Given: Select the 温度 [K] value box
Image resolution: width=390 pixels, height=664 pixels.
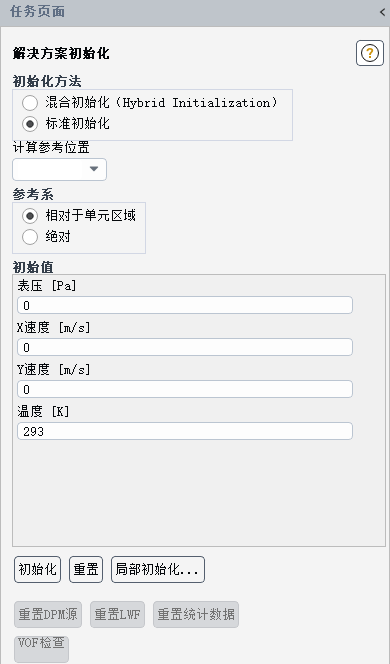Looking at the screenshot, I should (185, 431).
